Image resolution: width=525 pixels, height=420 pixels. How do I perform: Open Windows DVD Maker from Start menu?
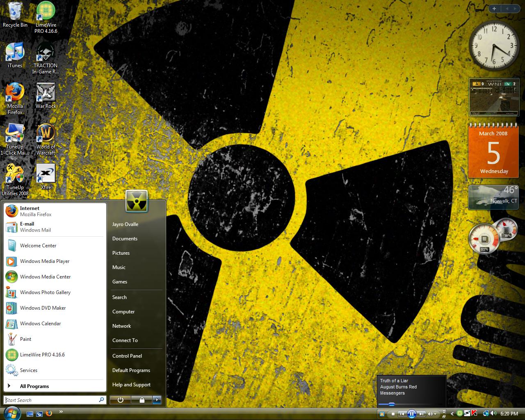tap(55, 308)
